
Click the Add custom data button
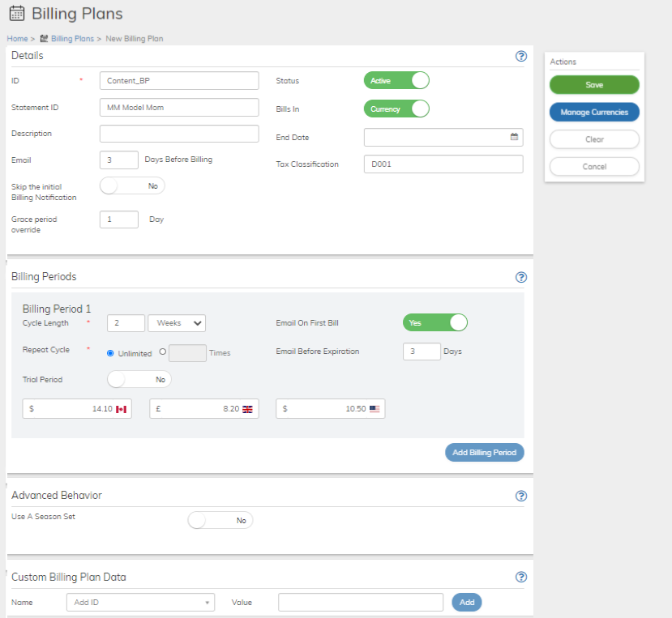click(x=467, y=602)
